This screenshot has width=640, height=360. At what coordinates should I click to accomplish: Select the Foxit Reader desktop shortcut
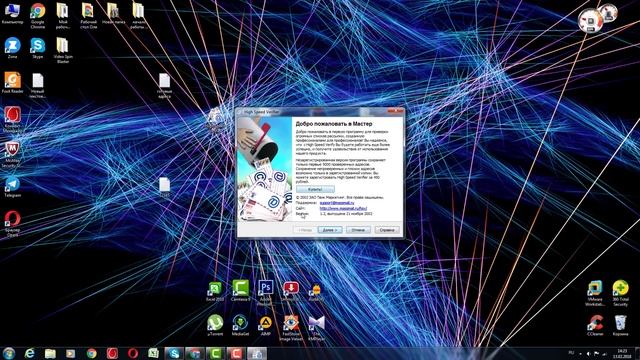click(x=12, y=83)
